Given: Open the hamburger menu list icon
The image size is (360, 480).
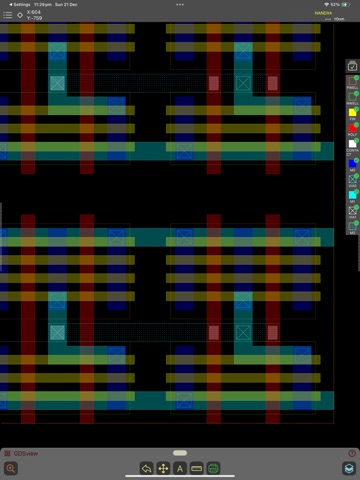Looking at the screenshot, I should (7, 15).
